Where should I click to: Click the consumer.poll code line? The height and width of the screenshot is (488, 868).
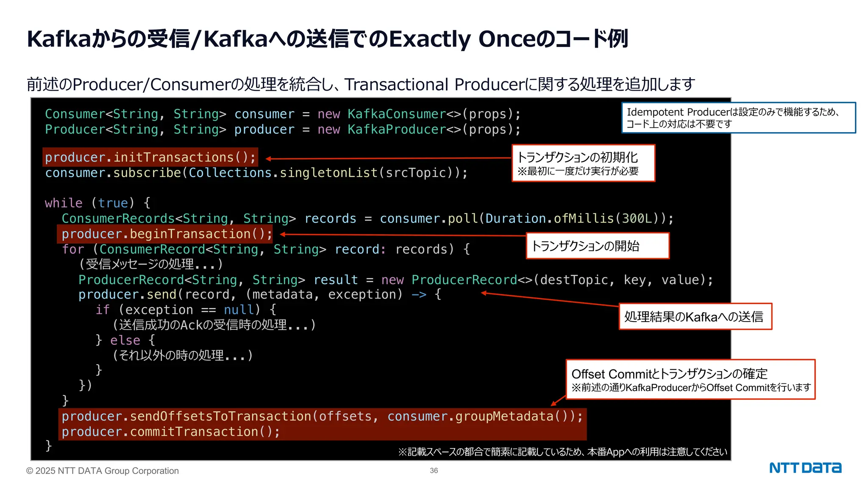pos(367,219)
